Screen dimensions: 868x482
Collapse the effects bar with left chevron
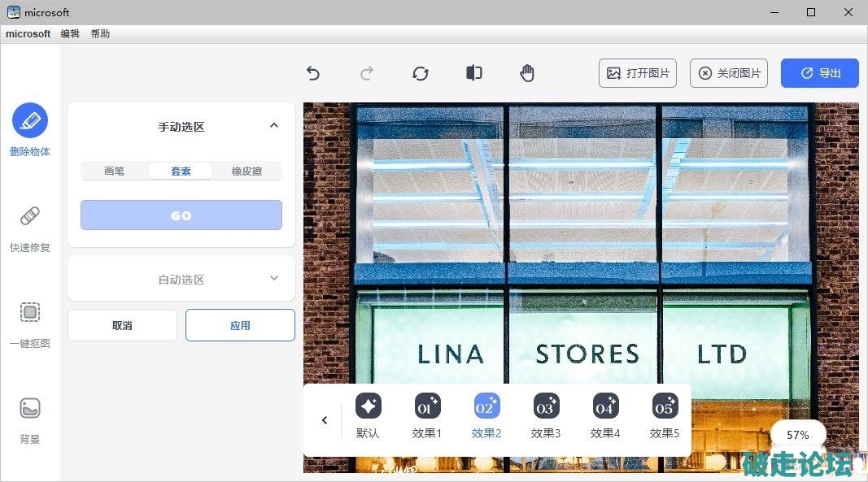pos(325,420)
